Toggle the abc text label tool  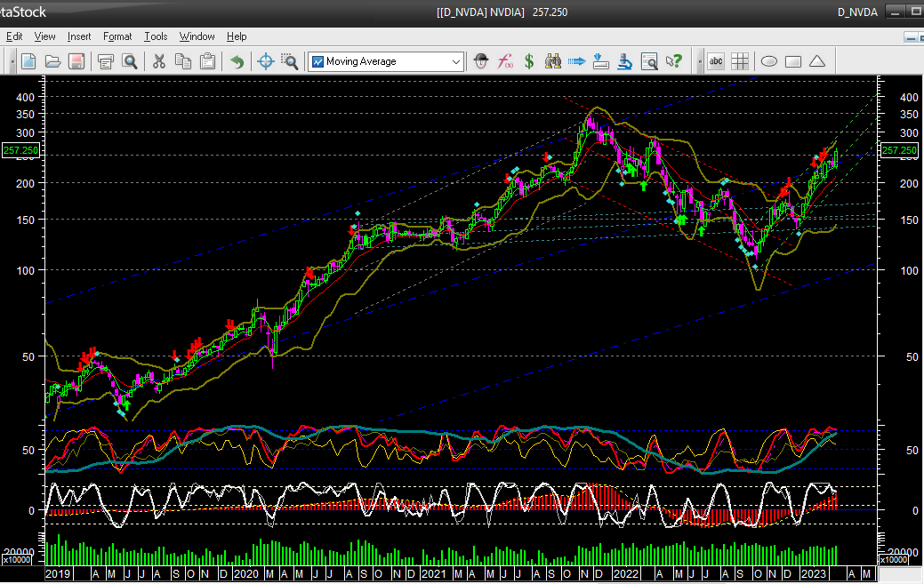point(715,61)
